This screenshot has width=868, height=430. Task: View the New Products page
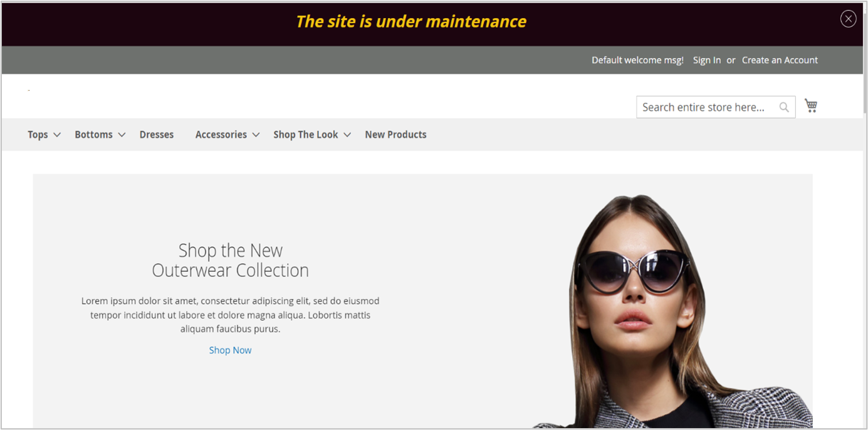(x=395, y=134)
